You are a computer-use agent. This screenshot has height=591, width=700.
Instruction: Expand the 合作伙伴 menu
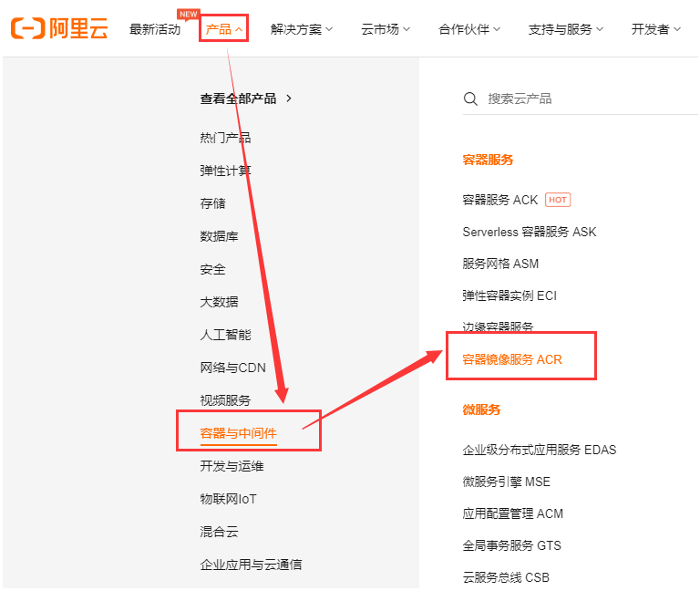click(469, 29)
